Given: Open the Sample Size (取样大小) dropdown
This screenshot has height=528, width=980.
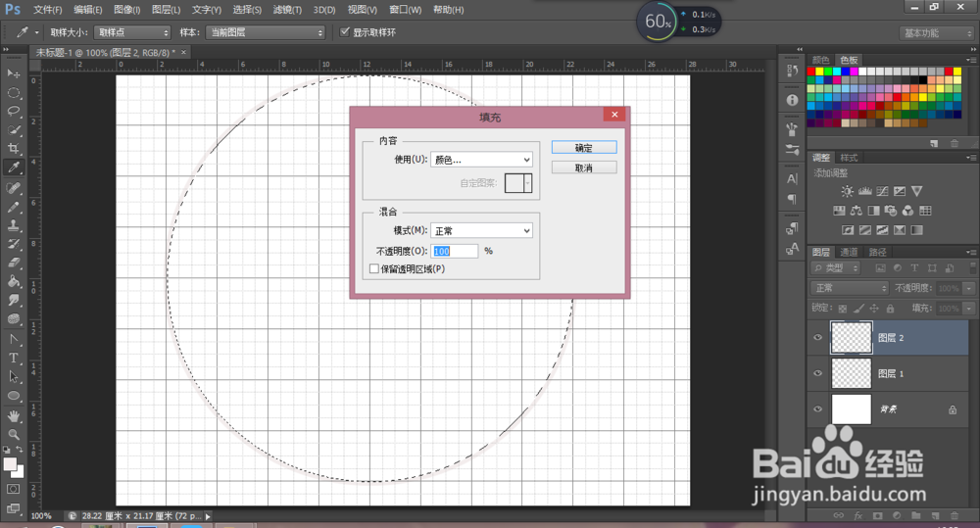Looking at the screenshot, I should [x=132, y=32].
